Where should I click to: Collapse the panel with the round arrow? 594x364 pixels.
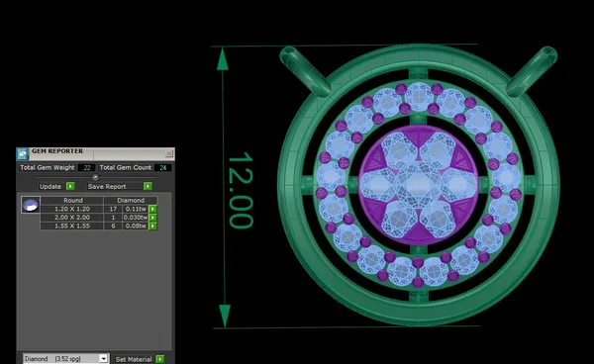click(x=95, y=177)
